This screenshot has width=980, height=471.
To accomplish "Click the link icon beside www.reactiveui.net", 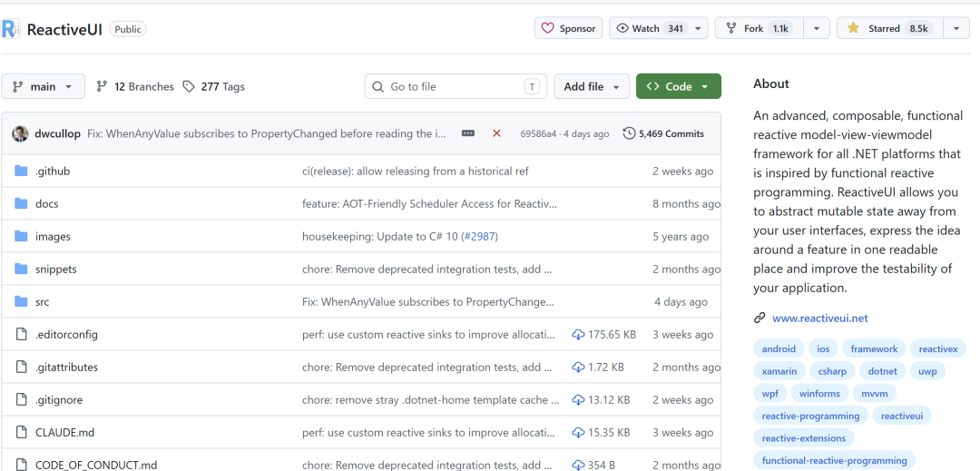I will 759,318.
